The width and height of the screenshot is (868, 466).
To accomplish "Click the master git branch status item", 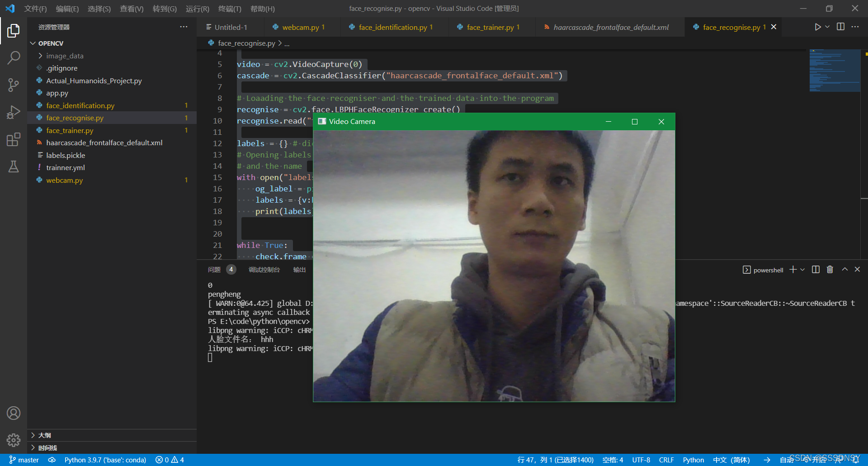I will click(24, 460).
